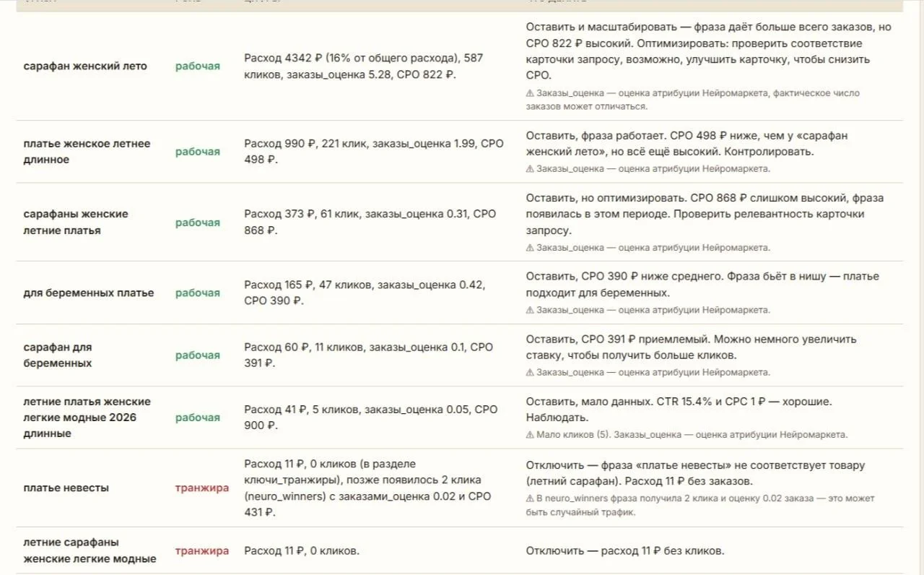
Task: Select "рабочая" label for "сарафан для беременных"
Action: tap(198, 355)
